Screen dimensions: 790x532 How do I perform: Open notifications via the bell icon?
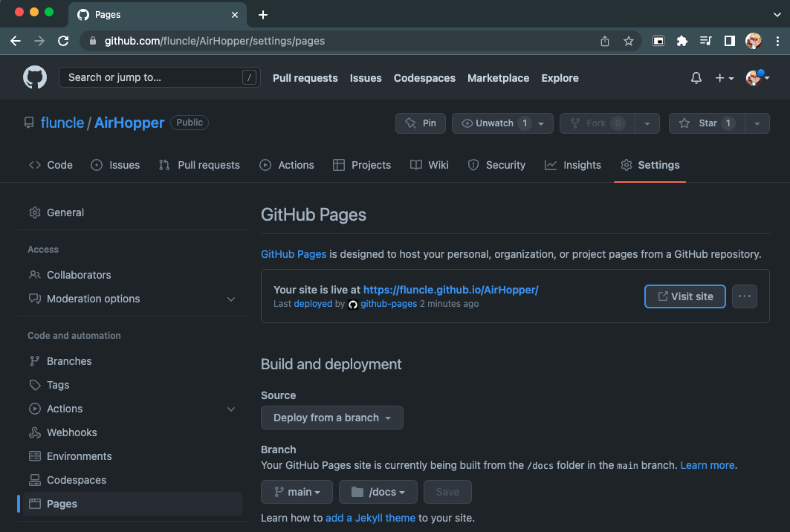pos(696,77)
